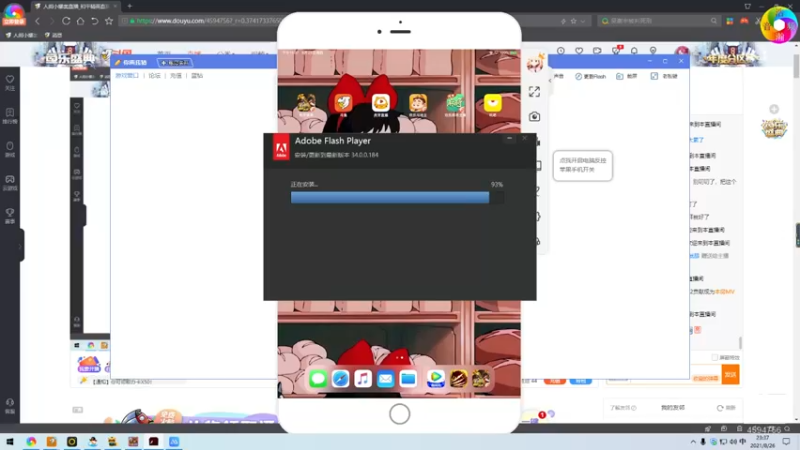The height and width of the screenshot is (450, 800).
Task: Click the heart follow icon in the Douyu header
Action: pos(579,51)
